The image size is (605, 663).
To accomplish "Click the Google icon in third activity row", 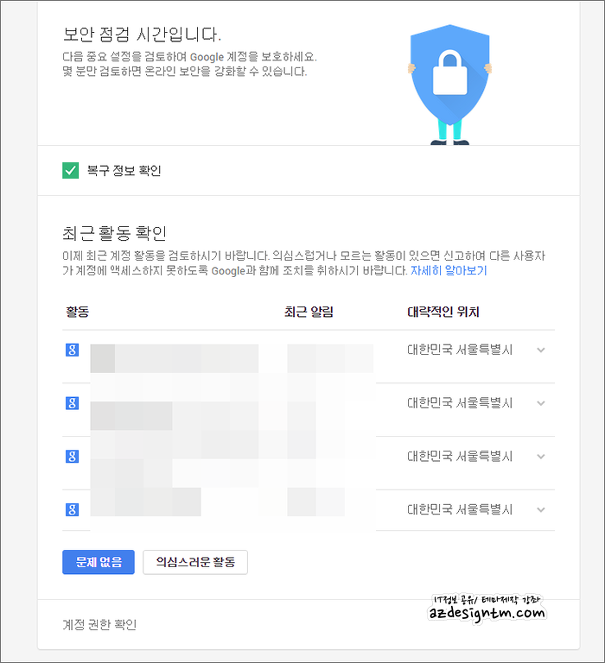I will [x=72, y=456].
